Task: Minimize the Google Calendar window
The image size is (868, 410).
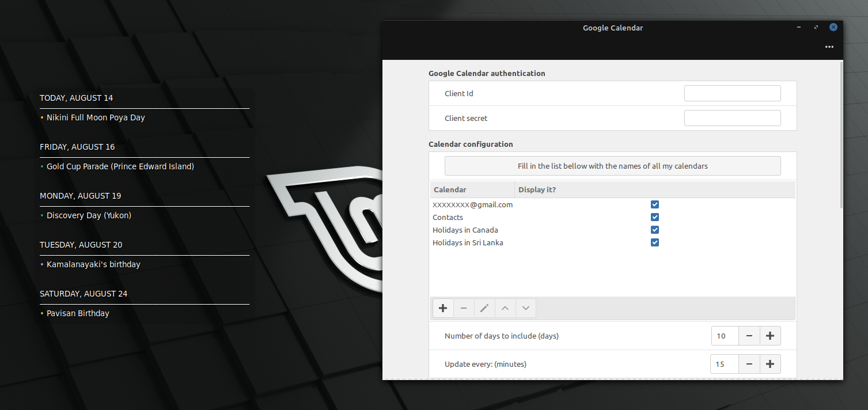Action: point(799,27)
